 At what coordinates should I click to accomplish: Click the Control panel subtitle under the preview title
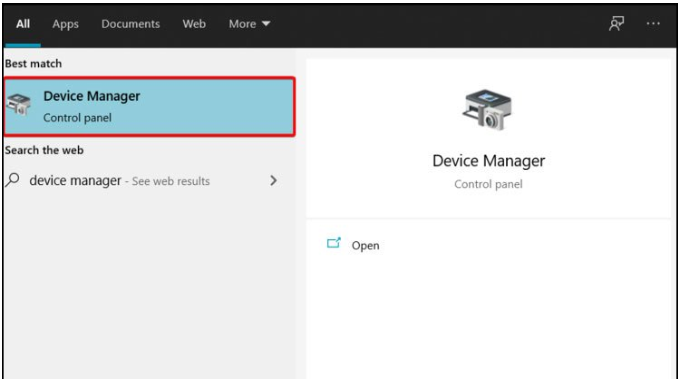point(488,184)
